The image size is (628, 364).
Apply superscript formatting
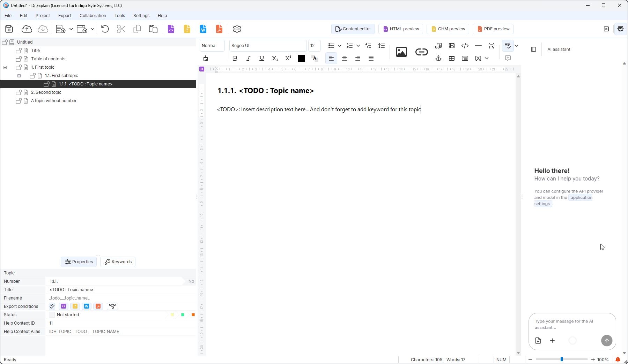[288, 58]
